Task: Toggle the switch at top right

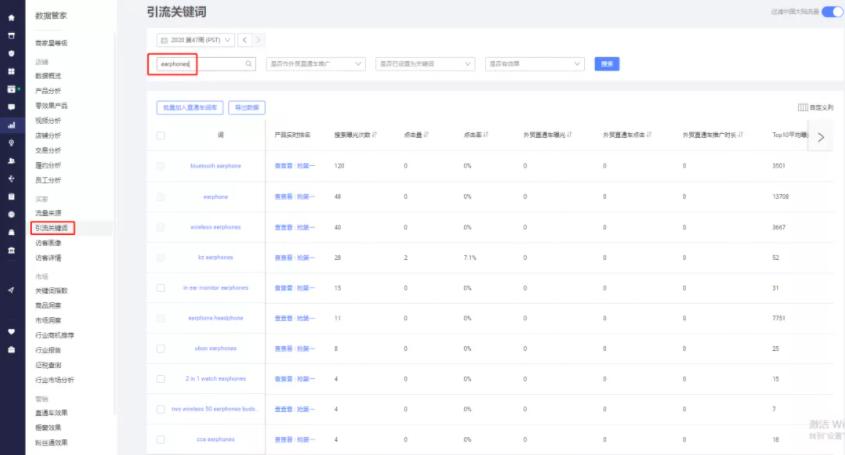Action: (833, 12)
